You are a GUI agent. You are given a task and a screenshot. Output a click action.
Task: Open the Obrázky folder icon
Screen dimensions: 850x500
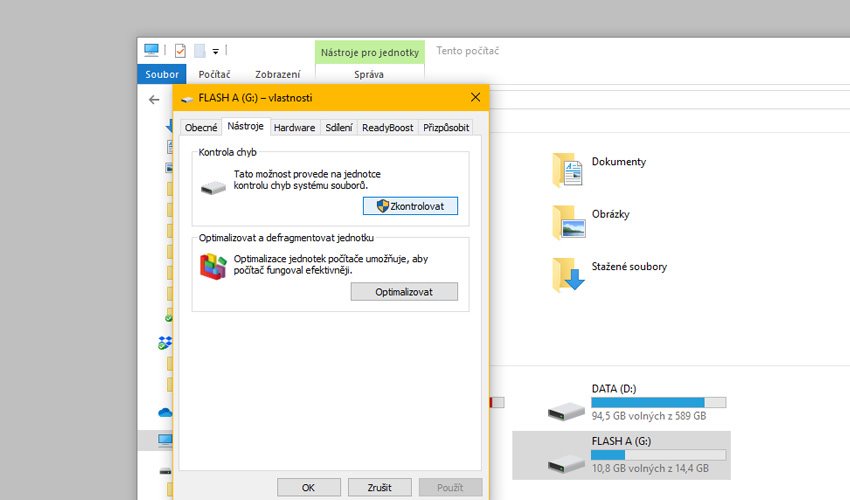click(567, 222)
